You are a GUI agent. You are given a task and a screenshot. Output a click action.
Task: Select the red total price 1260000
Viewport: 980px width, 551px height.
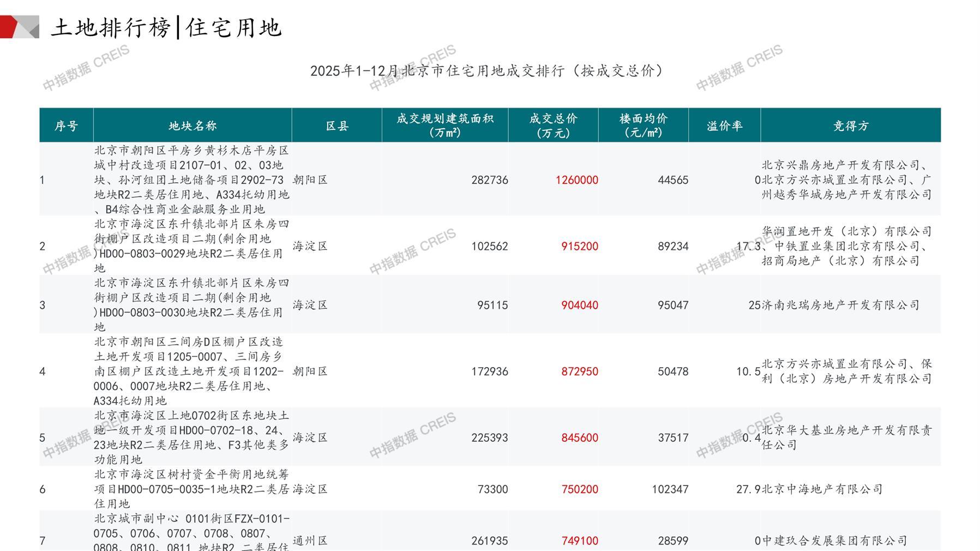[x=576, y=180]
